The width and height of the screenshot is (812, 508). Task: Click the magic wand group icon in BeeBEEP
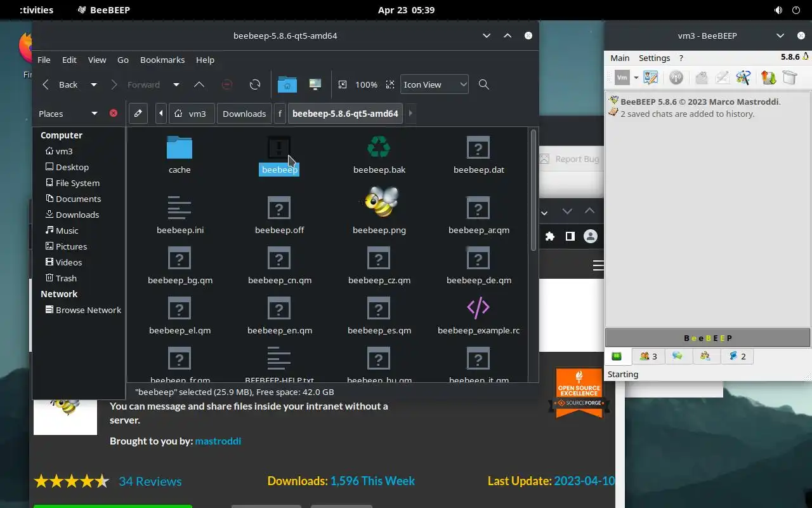tap(743, 77)
